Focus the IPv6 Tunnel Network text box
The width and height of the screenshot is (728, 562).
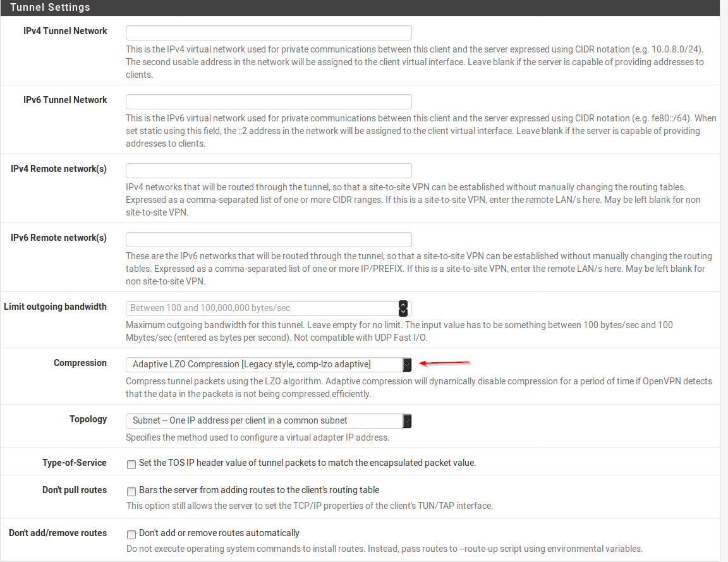point(269,102)
